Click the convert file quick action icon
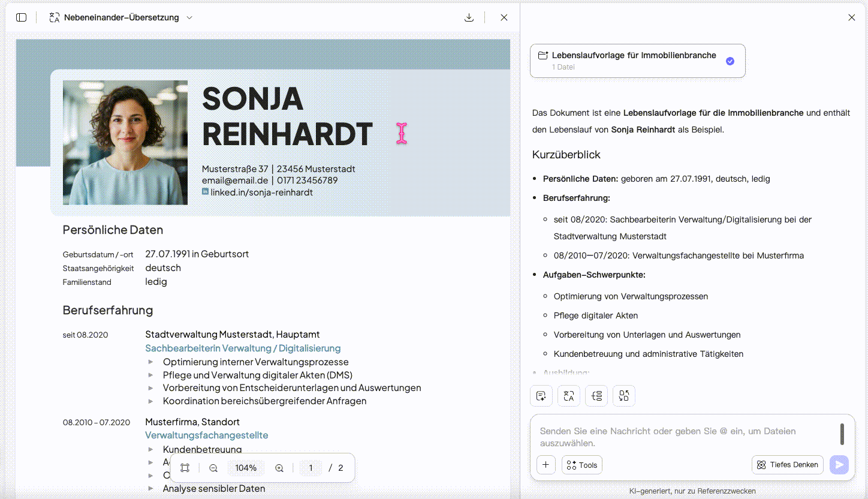This screenshot has height=499, width=868. point(624,396)
